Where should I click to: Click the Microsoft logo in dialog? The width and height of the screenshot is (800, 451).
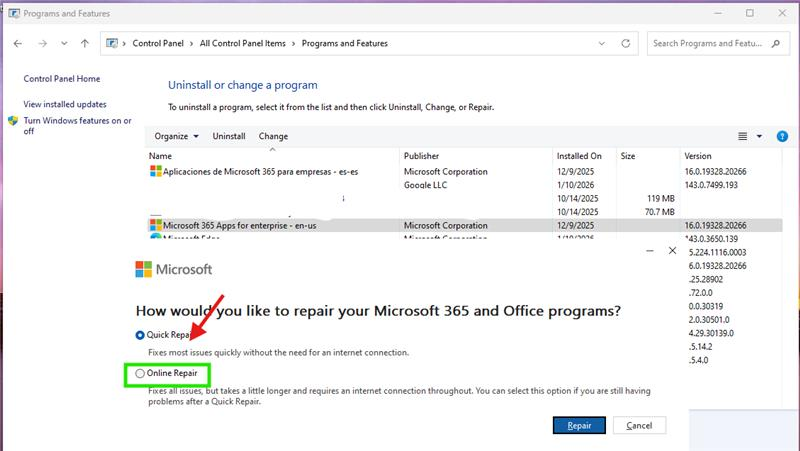click(x=173, y=269)
